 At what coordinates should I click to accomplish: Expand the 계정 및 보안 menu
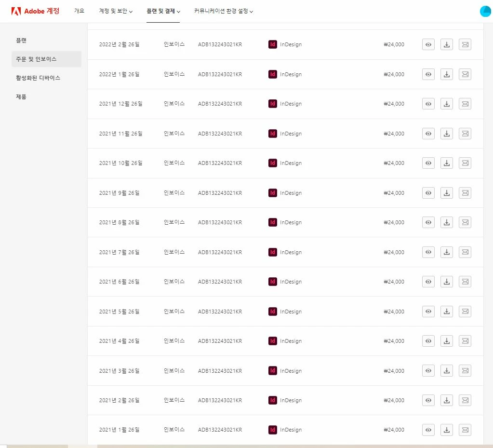click(116, 11)
